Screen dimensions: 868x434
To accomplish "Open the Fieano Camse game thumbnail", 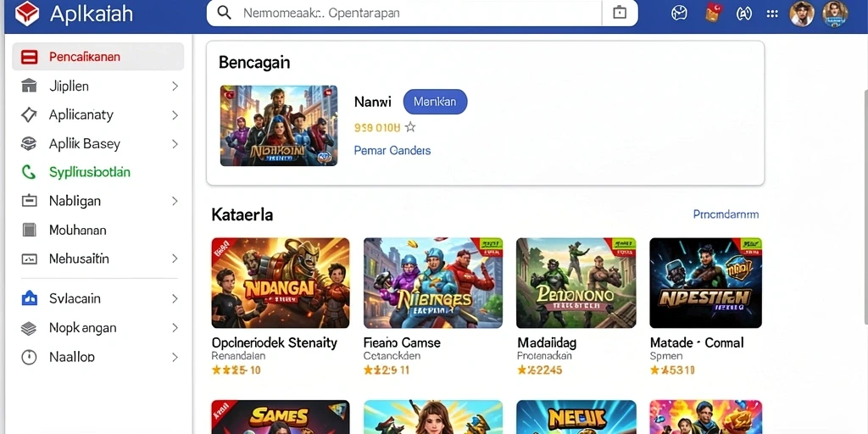I will tap(433, 283).
